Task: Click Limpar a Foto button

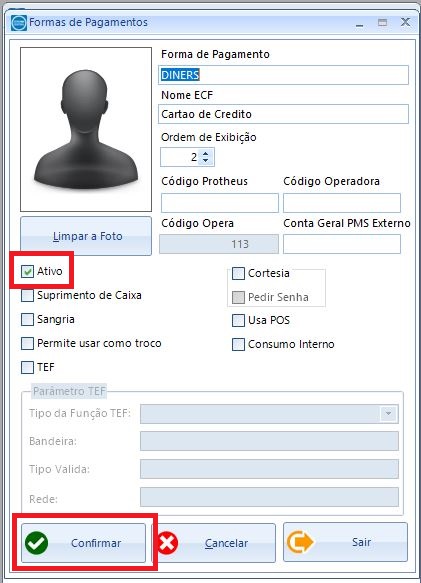Action: pos(86,236)
